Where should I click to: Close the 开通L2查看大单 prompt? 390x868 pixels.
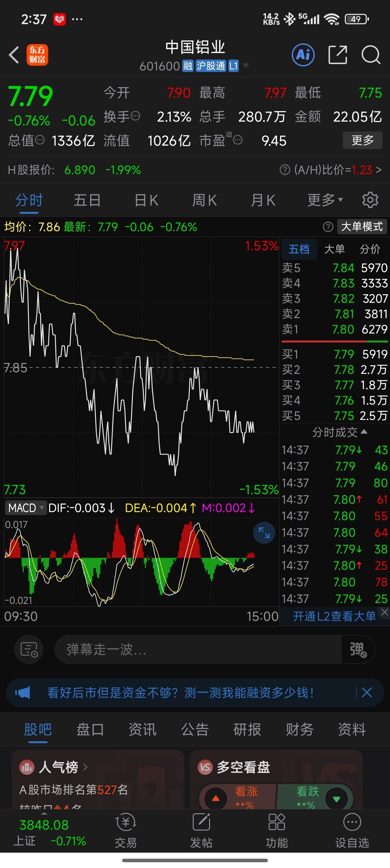click(x=385, y=612)
